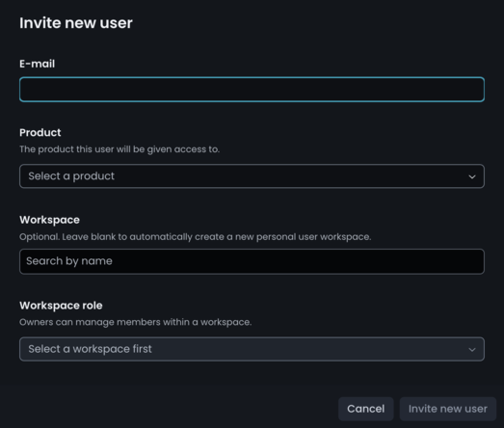Click the Product field label
This screenshot has height=428, width=504.
click(40, 132)
